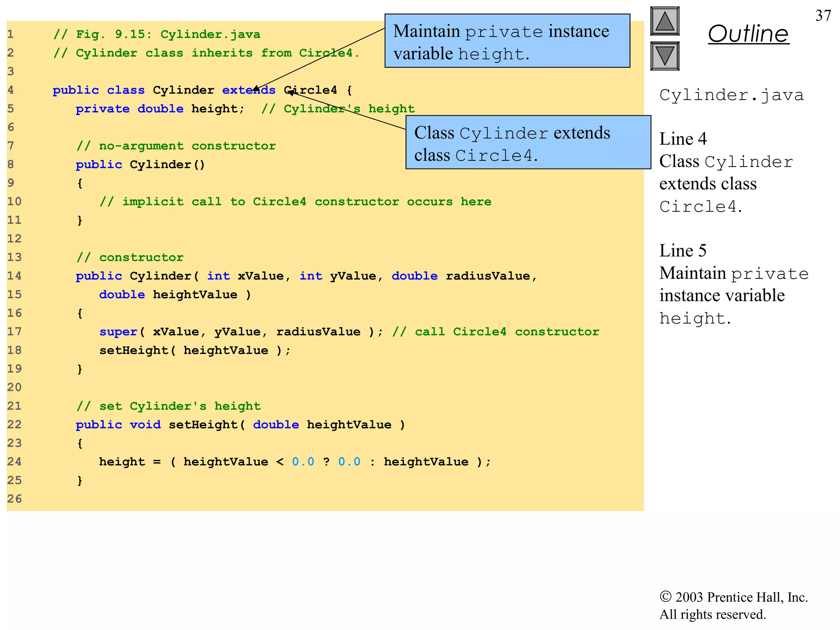The image size is (840, 630).
Task: Click the Outline heading link
Action: 748,34
